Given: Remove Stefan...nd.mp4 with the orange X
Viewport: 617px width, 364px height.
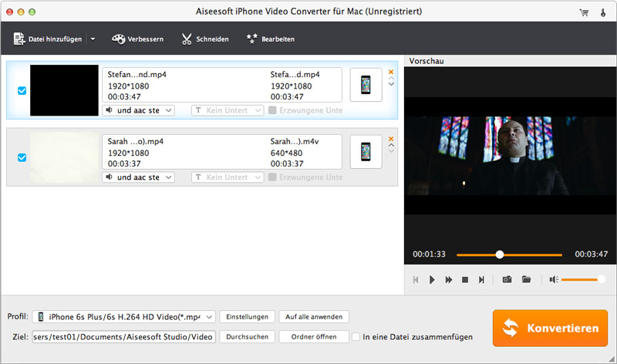Looking at the screenshot, I should 391,72.
